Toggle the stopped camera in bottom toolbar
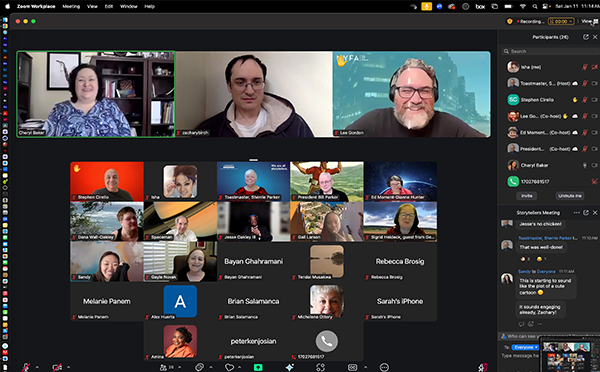Image resolution: width=600 pixels, height=372 pixels. click(x=57, y=367)
